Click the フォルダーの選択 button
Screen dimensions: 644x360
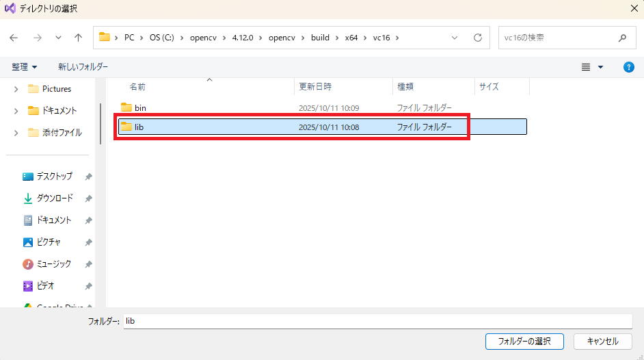(x=524, y=342)
